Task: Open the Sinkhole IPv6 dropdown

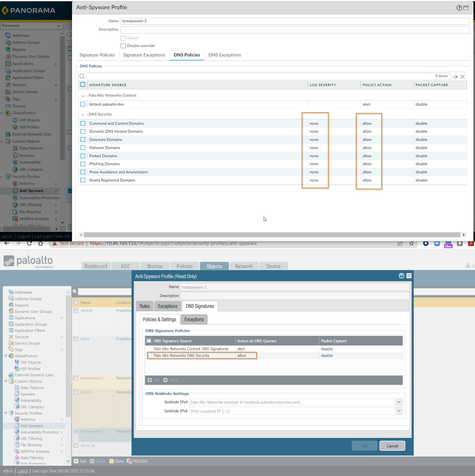Action: (x=399, y=411)
